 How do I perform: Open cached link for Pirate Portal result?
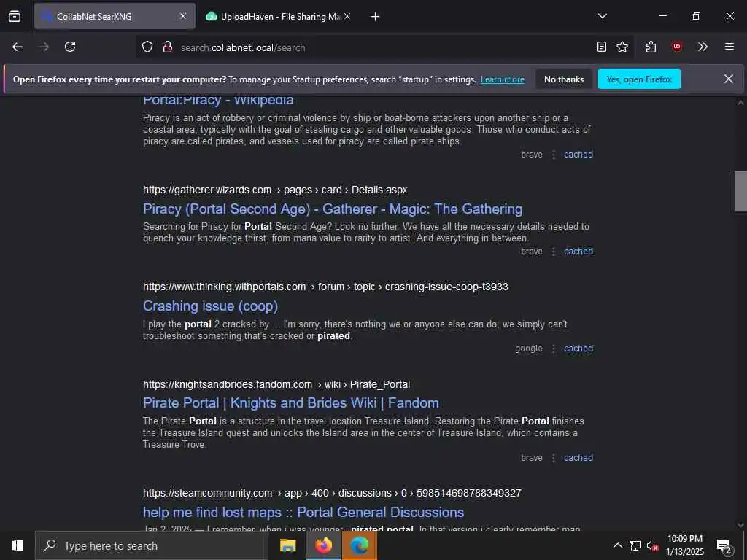coord(578,458)
